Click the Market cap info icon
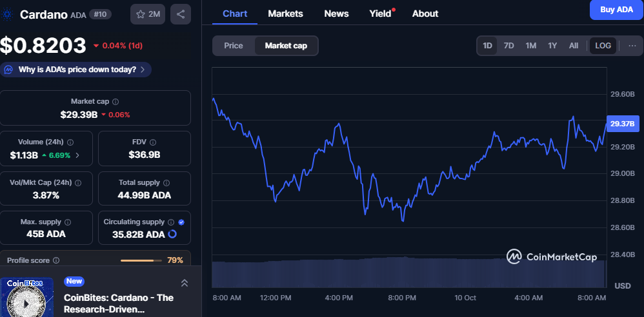The height and width of the screenshot is (317, 644). point(116,102)
